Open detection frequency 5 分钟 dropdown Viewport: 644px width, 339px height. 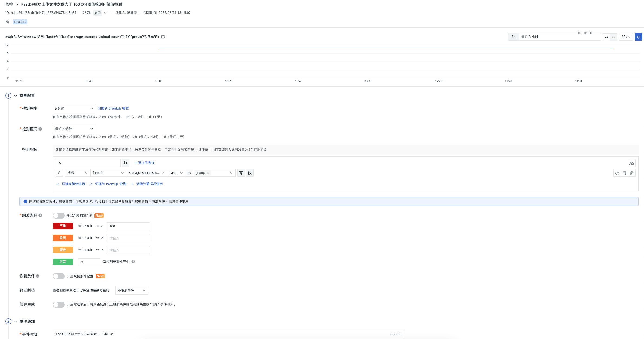(74, 109)
